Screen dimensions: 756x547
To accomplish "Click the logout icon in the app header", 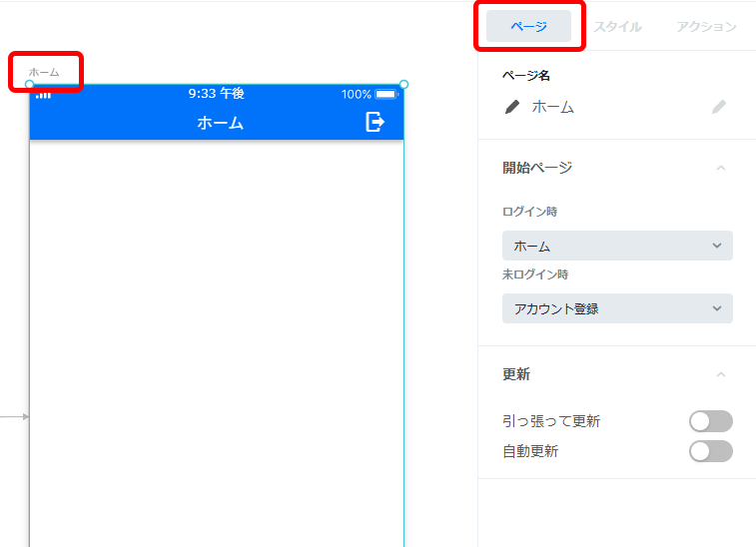I will click(375, 122).
